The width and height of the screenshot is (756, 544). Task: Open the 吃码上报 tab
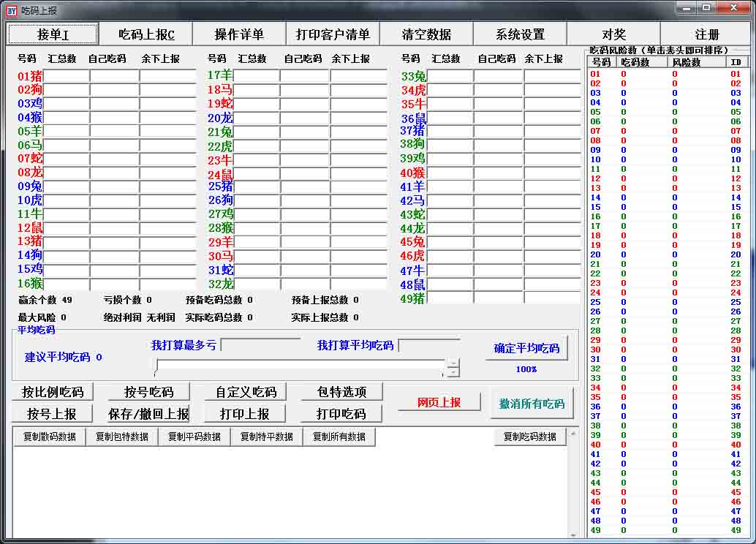click(x=146, y=34)
